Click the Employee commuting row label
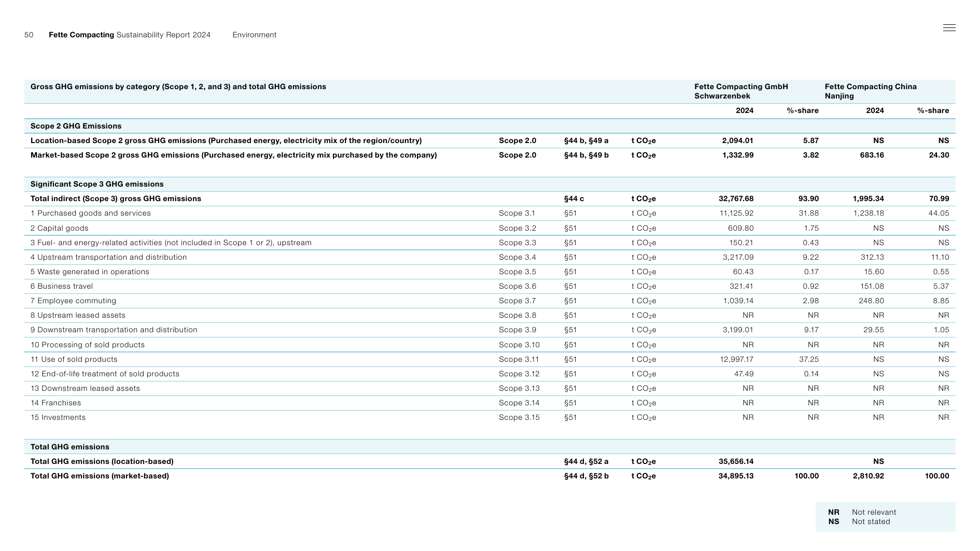Screen dimensions: 980x551 point(73,301)
